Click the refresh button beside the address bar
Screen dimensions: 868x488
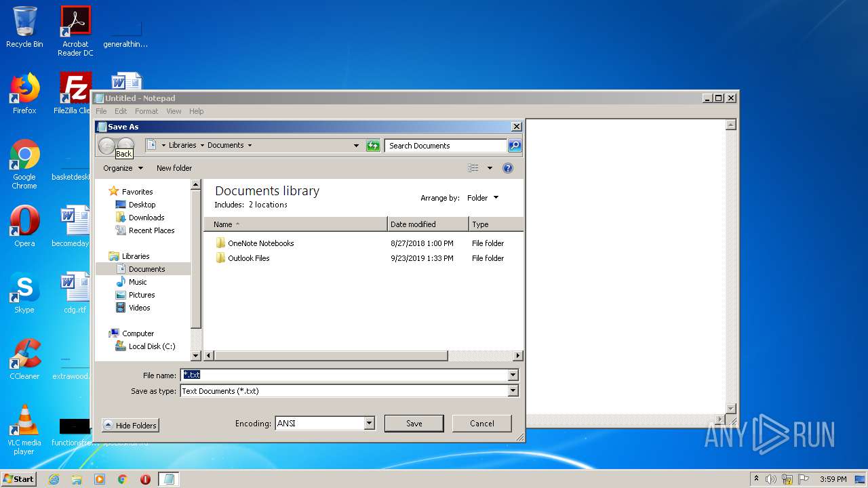pyautogui.click(x=373, y=146)
